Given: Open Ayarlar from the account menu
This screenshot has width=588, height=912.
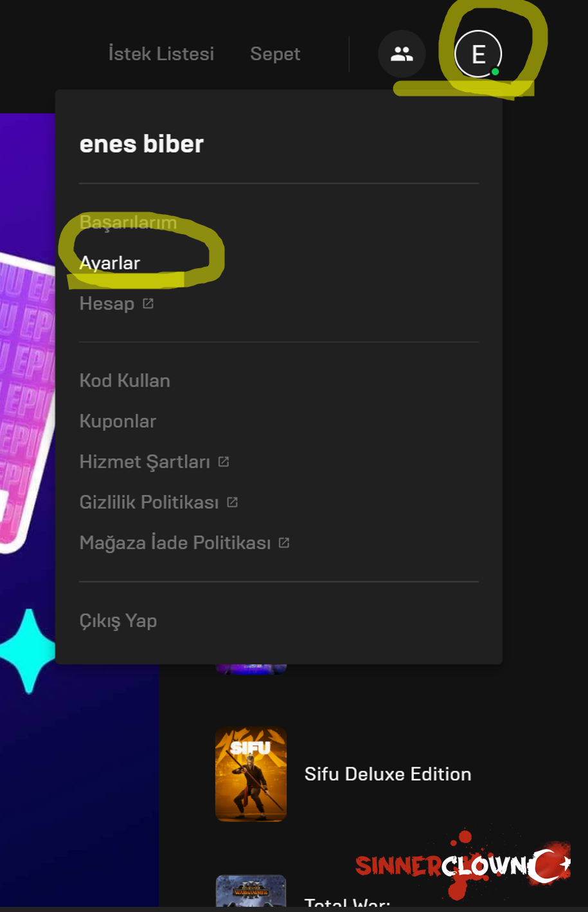Looking at the screenshot, I should coord(110,263).
